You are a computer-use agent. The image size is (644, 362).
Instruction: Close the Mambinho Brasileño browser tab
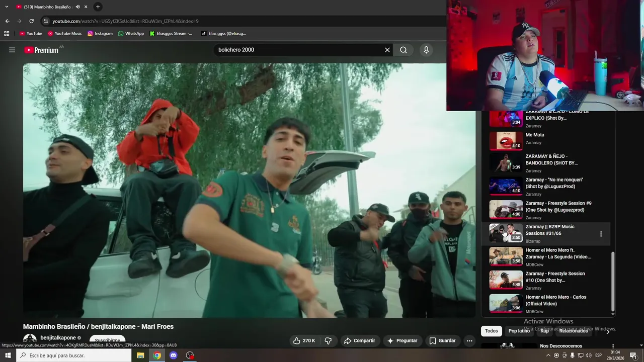tap(86, 7)
